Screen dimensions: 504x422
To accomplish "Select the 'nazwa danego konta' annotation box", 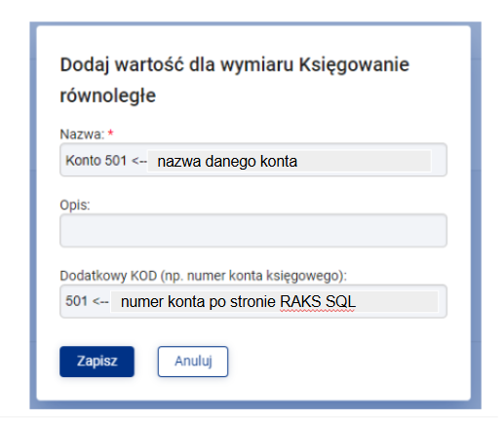I will click(290, 161).
